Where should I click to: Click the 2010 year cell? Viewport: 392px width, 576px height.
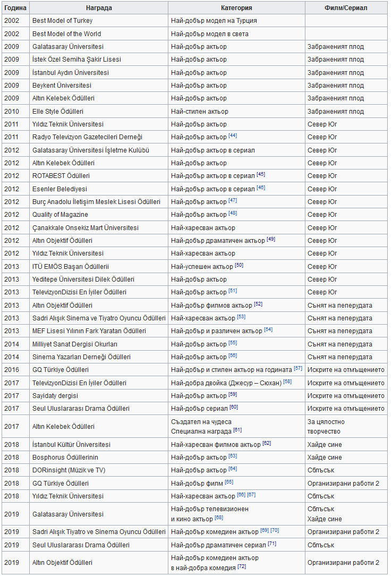pyautogui.click(x=15, y=111)
